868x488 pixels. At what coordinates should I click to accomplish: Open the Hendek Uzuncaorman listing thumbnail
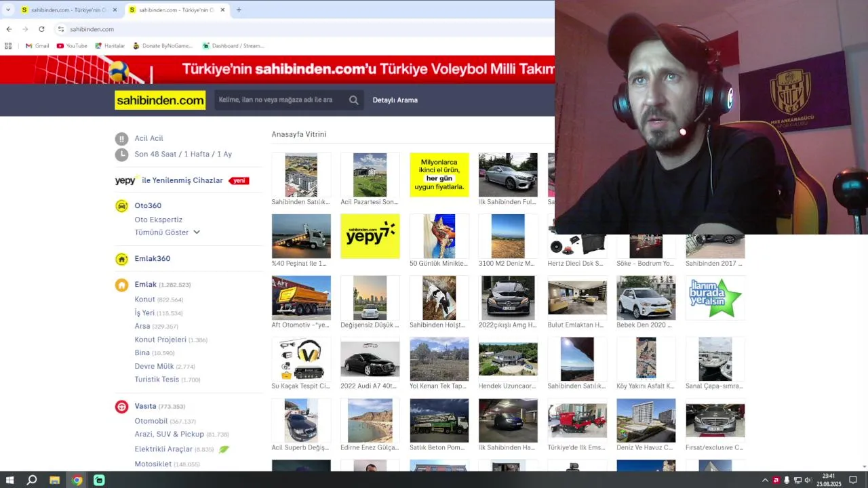pyautogui.click(x=508, y=359)
